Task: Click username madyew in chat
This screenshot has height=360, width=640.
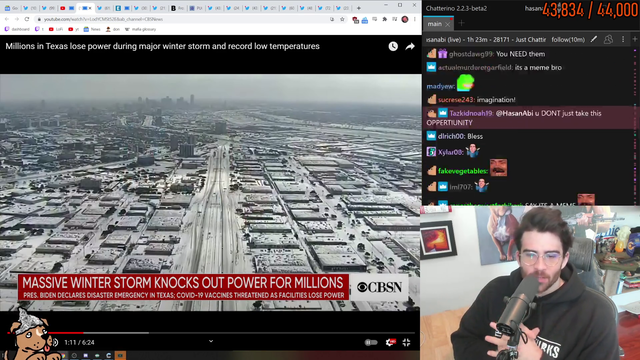Action: pyautogui.click(x=440, y=86)
